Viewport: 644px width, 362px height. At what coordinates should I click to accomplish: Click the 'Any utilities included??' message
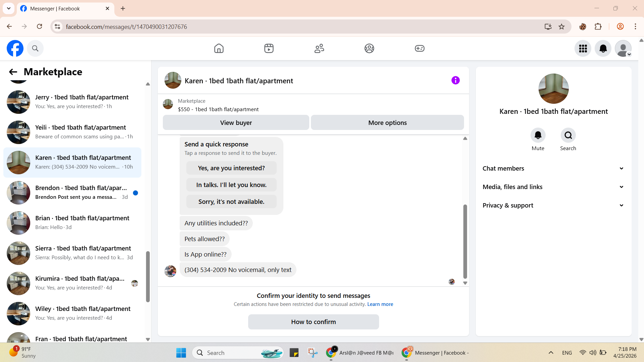(216, 223)
